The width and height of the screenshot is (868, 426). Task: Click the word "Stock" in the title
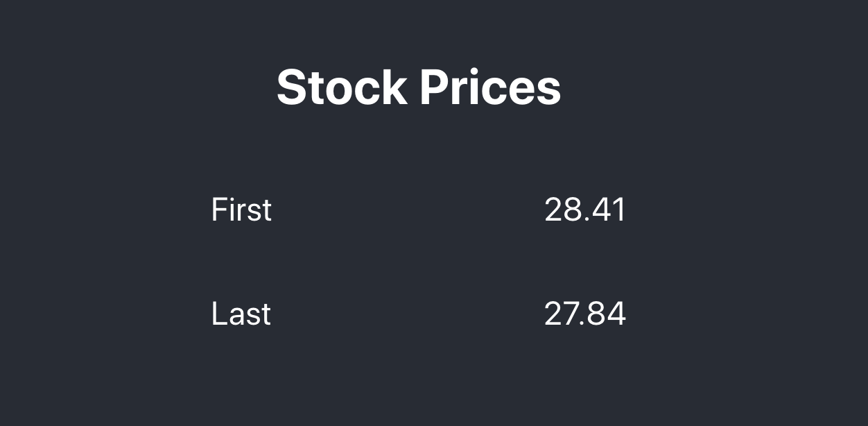(341, 87)
